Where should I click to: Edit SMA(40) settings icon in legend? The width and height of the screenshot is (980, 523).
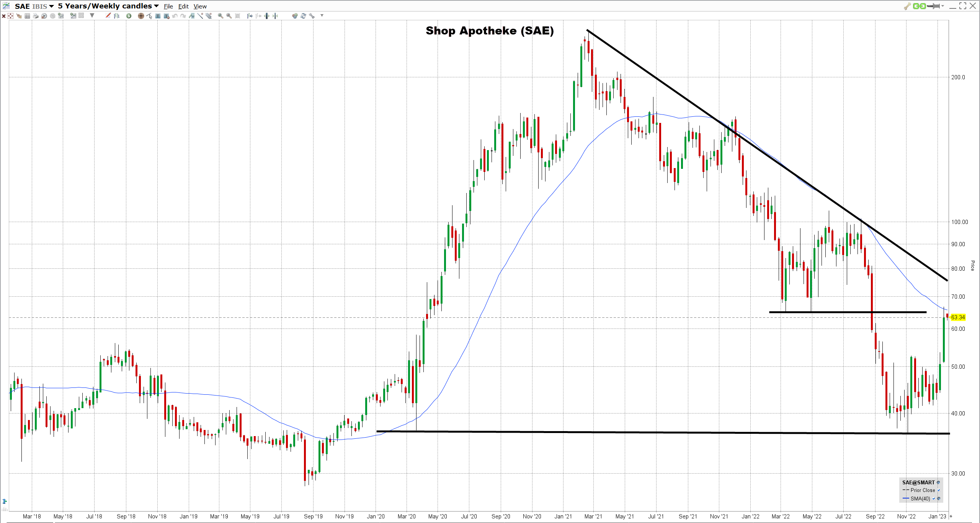coord(939,498)
